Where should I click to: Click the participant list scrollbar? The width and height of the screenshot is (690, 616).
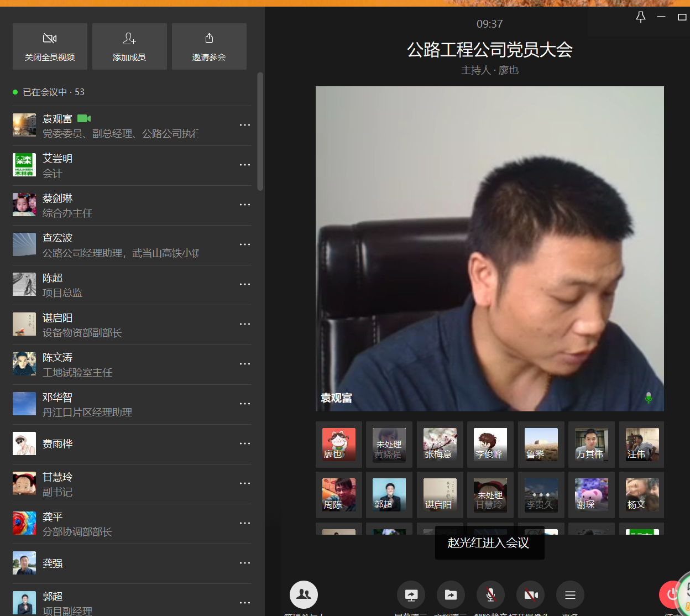click(260, 132)
